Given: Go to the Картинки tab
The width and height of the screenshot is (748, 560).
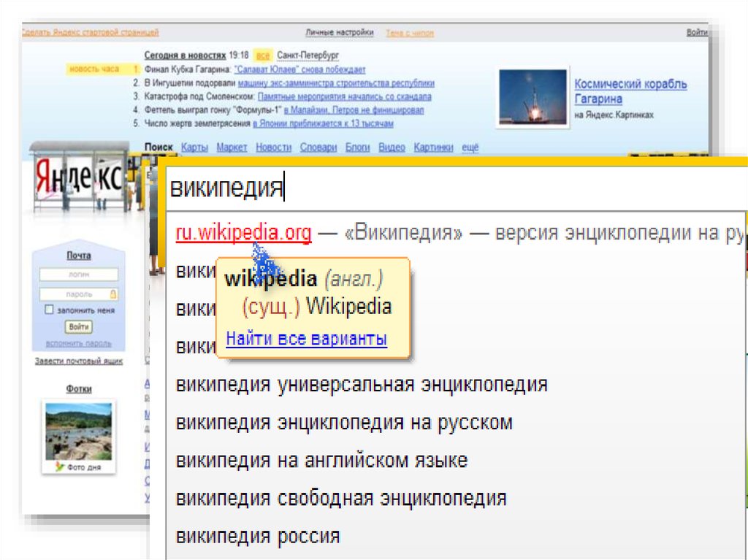Looking at the screenshot, I should coord(433,147).
